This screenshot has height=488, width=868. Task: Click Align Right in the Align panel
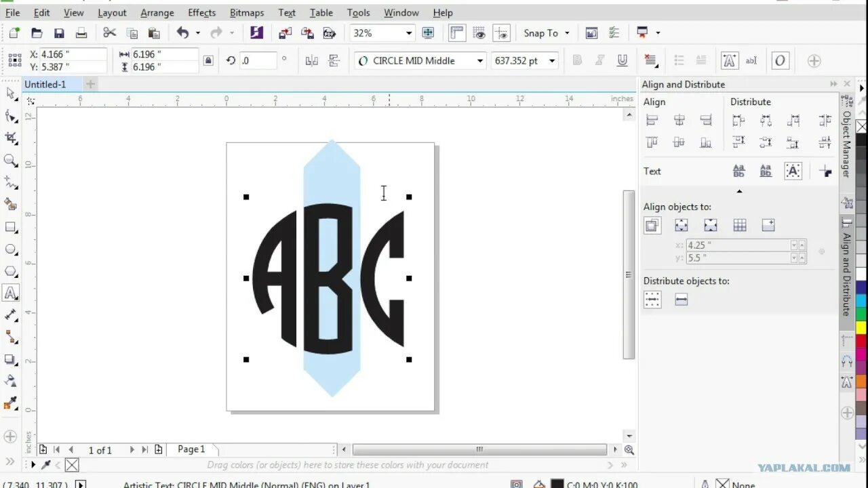pyautogui.click(x=706, y=121)
